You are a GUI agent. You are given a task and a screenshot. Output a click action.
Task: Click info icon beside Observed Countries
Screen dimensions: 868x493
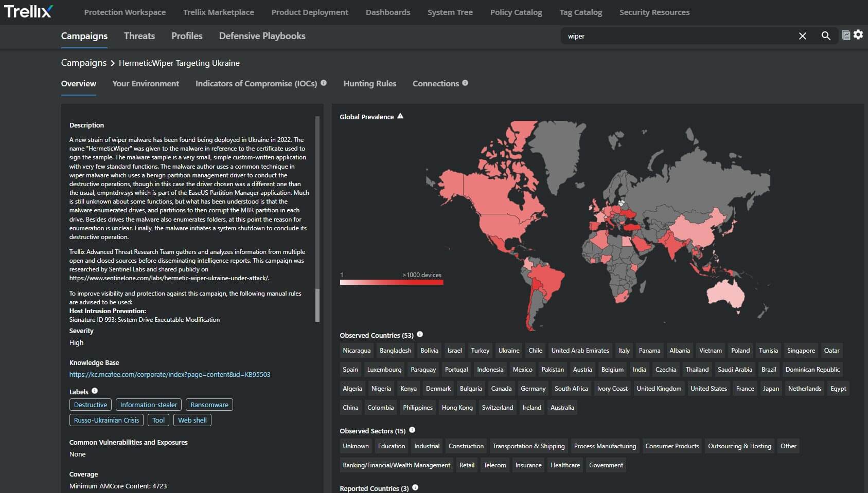coord(420,334)
